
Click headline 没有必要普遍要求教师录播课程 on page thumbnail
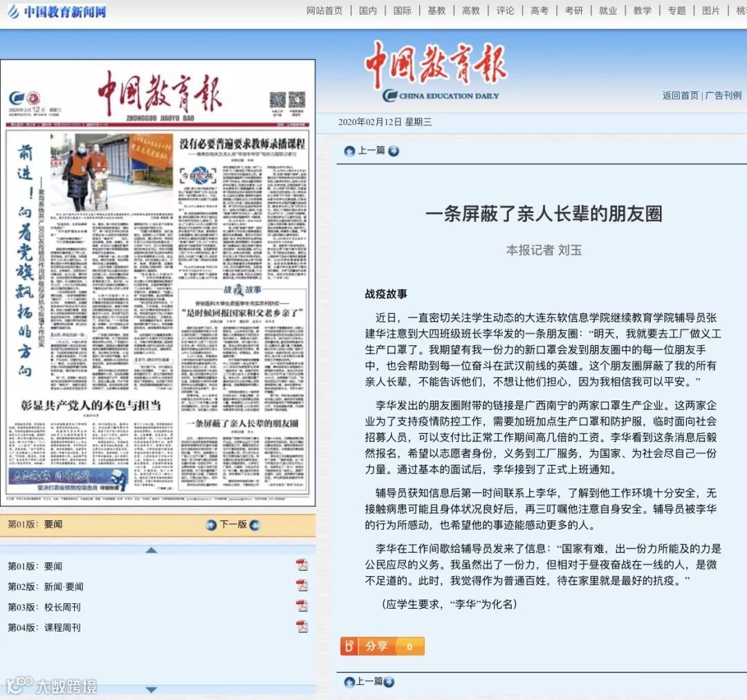(x=243, y=143)
